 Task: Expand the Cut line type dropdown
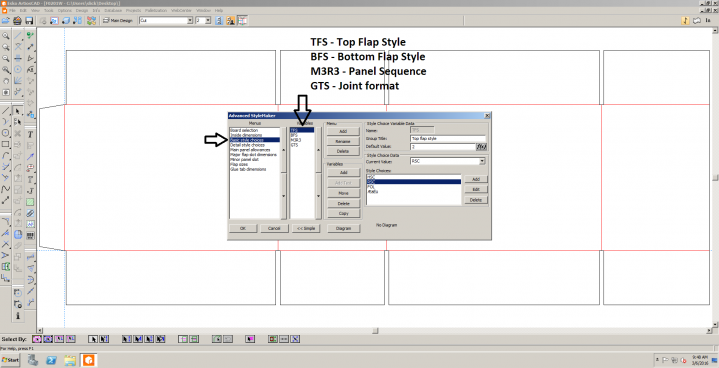pos(190,21)
